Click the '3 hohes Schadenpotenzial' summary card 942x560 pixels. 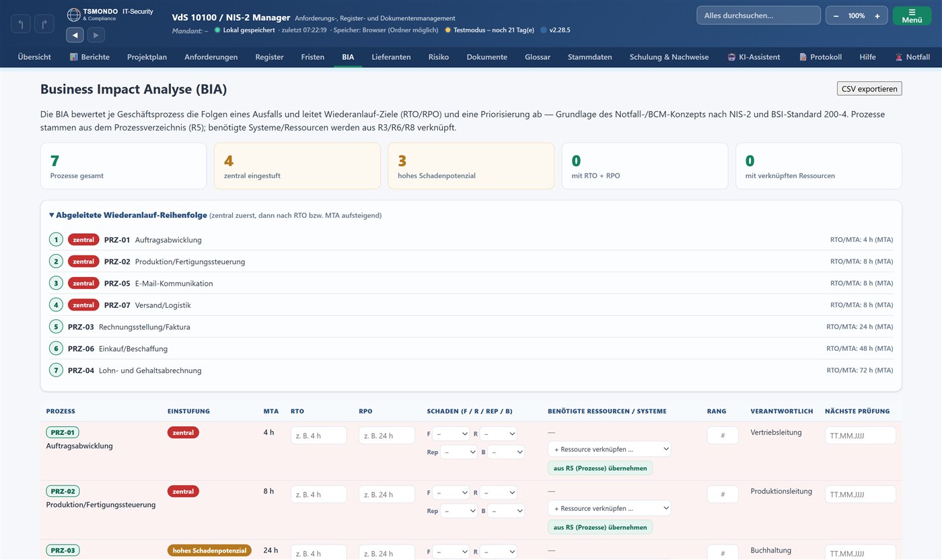pos(471,166)
